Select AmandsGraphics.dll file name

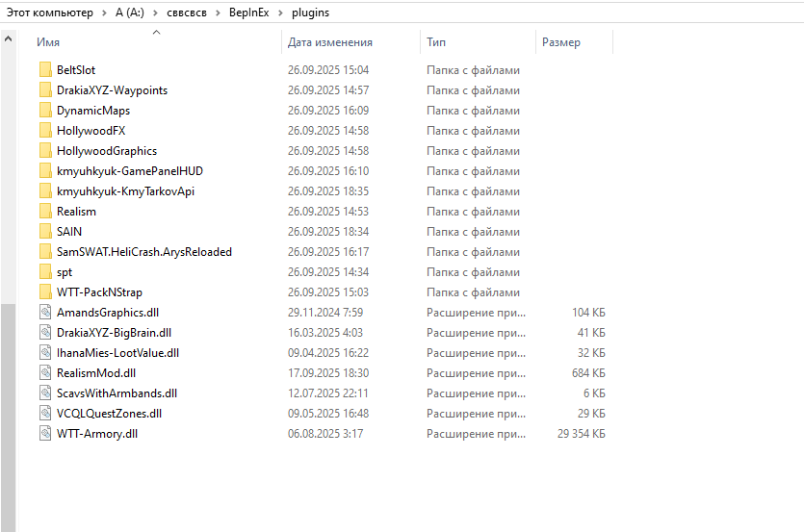click(x=108, y=313)
